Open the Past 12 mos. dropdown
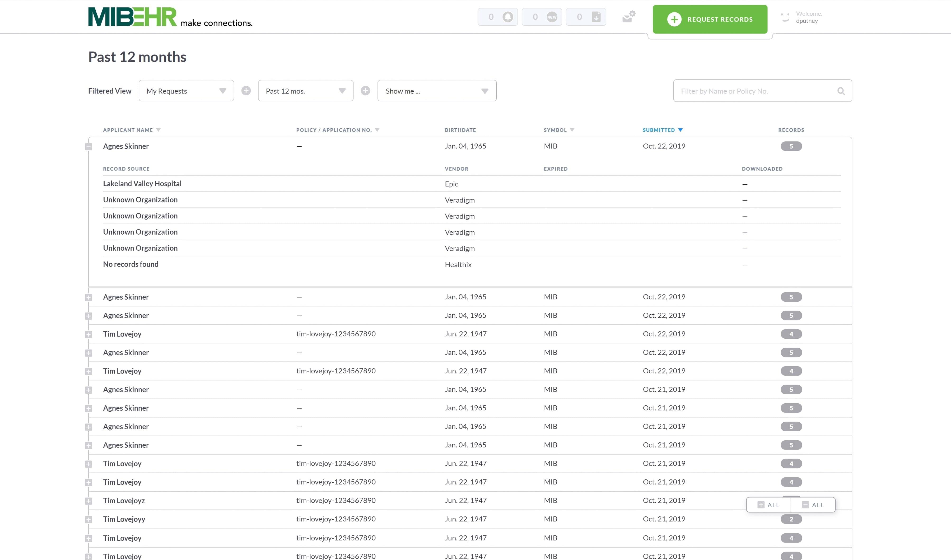 point(305,91)
